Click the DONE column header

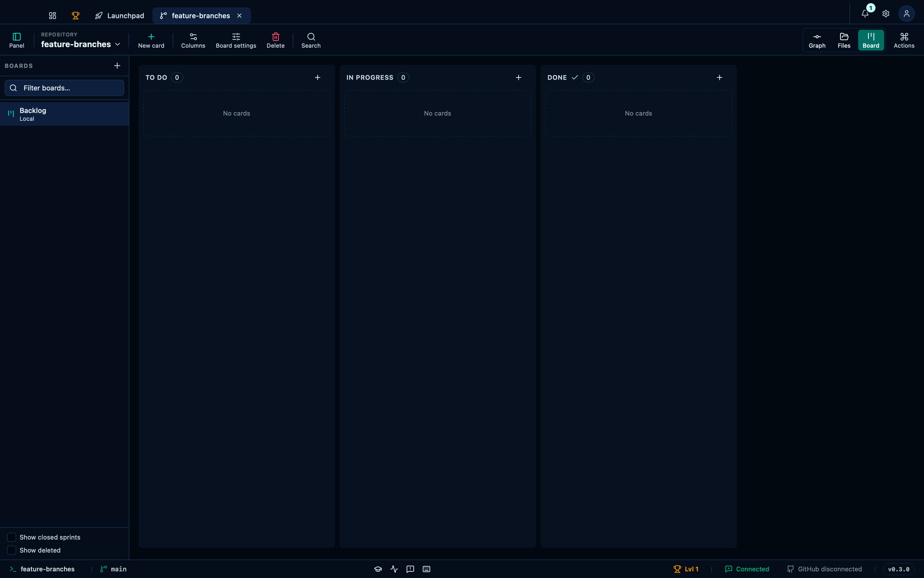pyautogui.click(x=557, y=78)
